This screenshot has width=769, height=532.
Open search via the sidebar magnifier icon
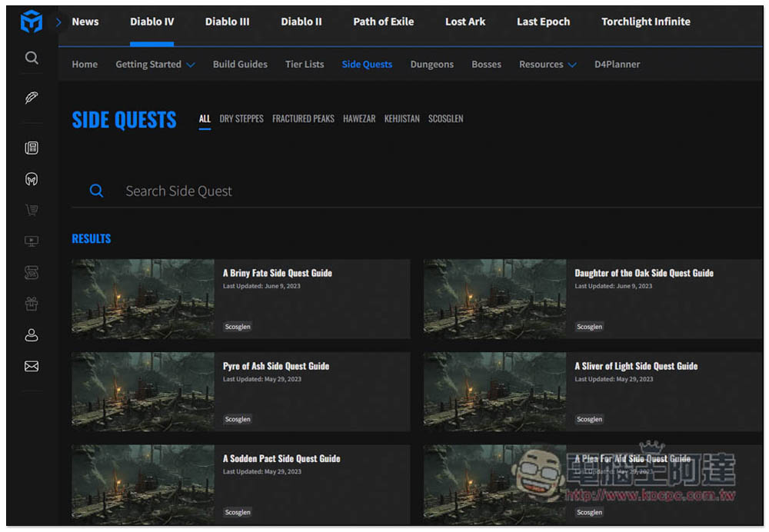[32, 58]
